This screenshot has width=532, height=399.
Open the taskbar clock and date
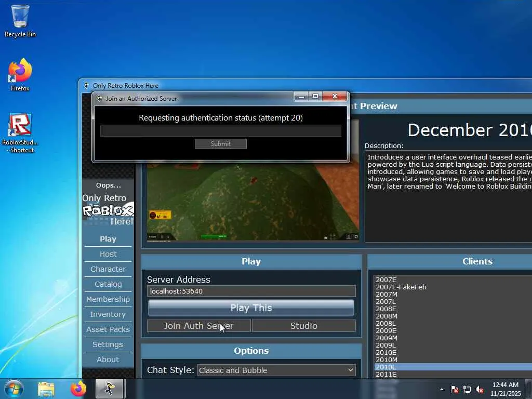(x=506, y=389)
